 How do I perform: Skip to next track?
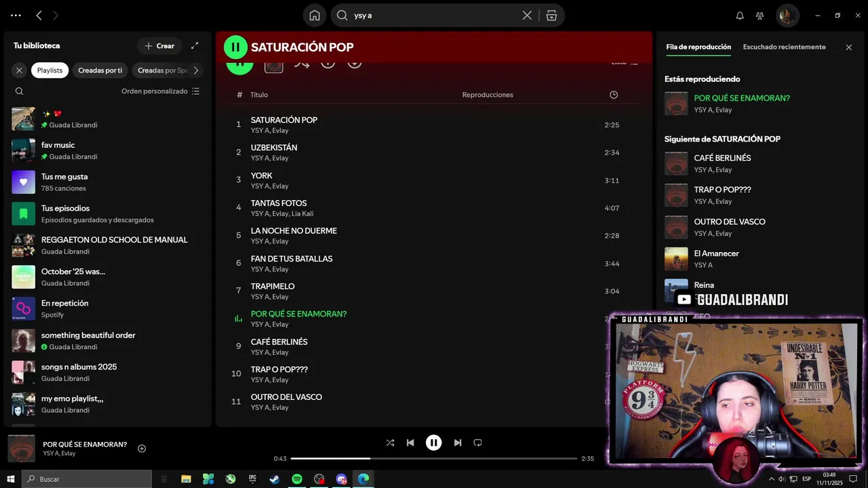coord(458,443)
